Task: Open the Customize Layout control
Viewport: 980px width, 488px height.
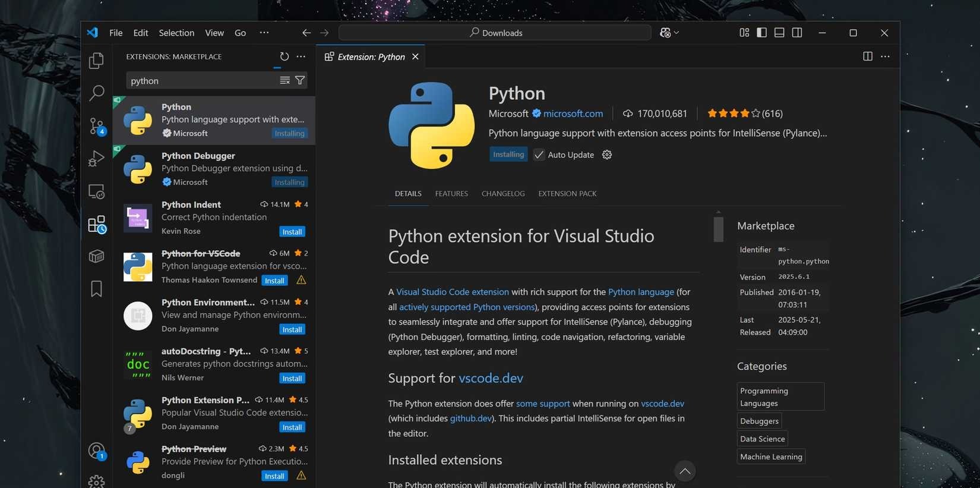Action: 744,33
